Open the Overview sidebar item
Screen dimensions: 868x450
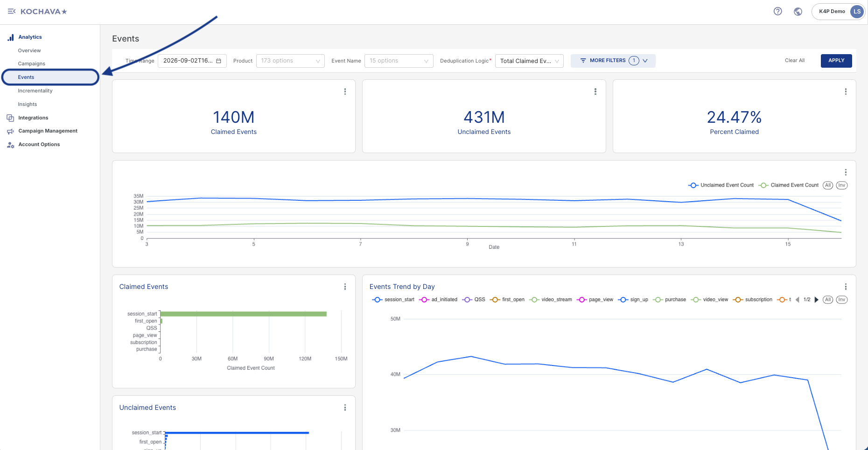coord(29,50)
